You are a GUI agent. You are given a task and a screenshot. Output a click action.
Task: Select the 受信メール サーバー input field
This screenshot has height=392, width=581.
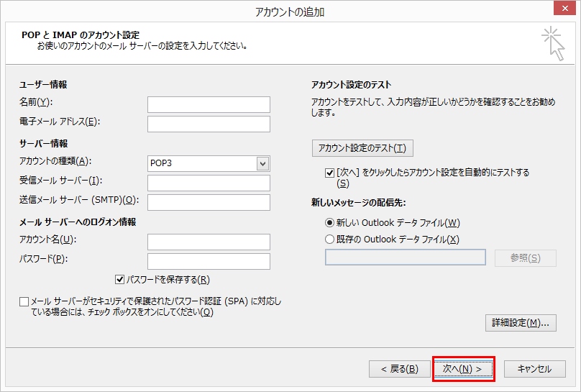(209, 183)
